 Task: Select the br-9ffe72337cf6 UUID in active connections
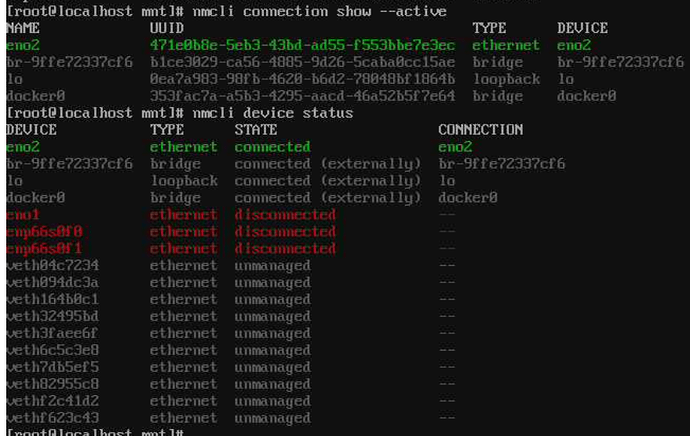point(302,62)
